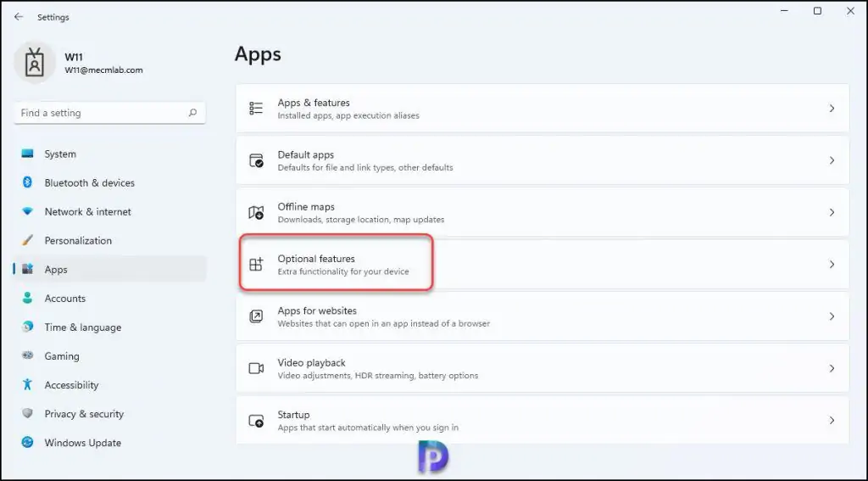
Task: Click the Apps for websites icon
Action: click(x=256, y=316)
